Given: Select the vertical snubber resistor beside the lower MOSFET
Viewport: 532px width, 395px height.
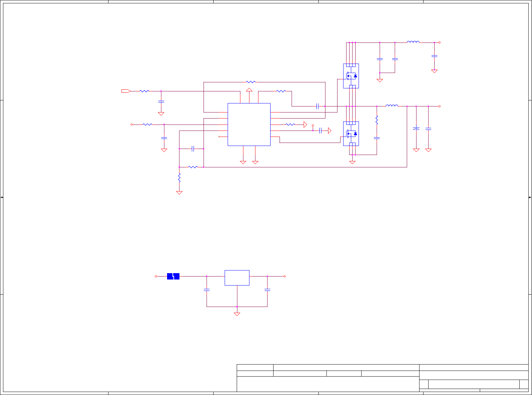Looking at the screenshot, I should pyautogui.click(x=377, y=120).
